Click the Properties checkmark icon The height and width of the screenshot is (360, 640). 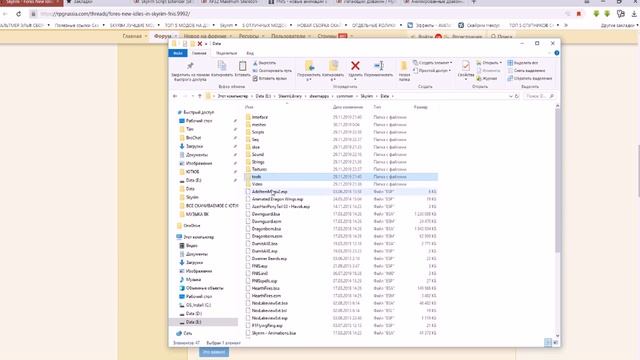coord(466,66)
